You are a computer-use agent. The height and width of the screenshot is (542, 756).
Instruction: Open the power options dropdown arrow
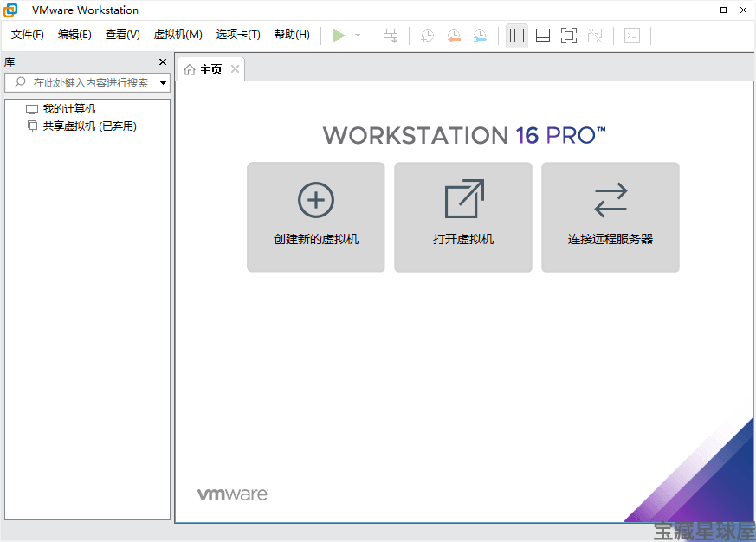[x=358, y=35]
